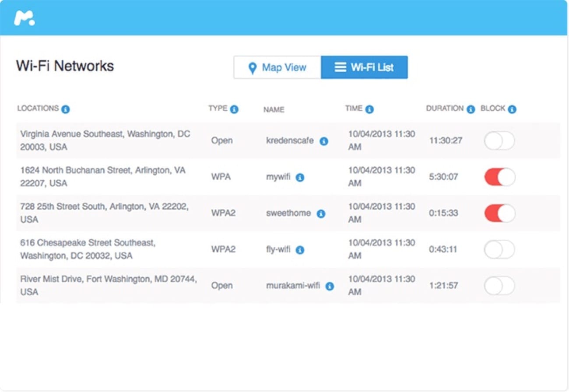
Task: Open info icon beside fly-wifi
Action: pyautogui.click(x=300, y=250)
